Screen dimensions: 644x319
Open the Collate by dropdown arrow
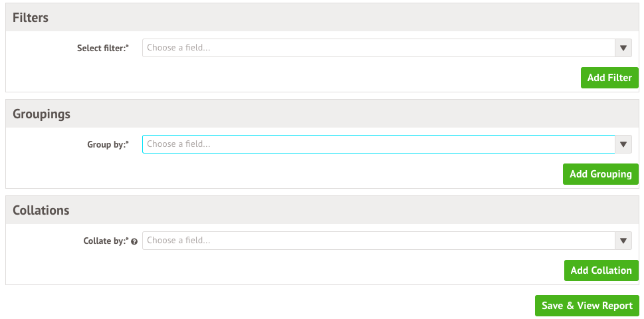pyautogui.click(x=623, y=241)
